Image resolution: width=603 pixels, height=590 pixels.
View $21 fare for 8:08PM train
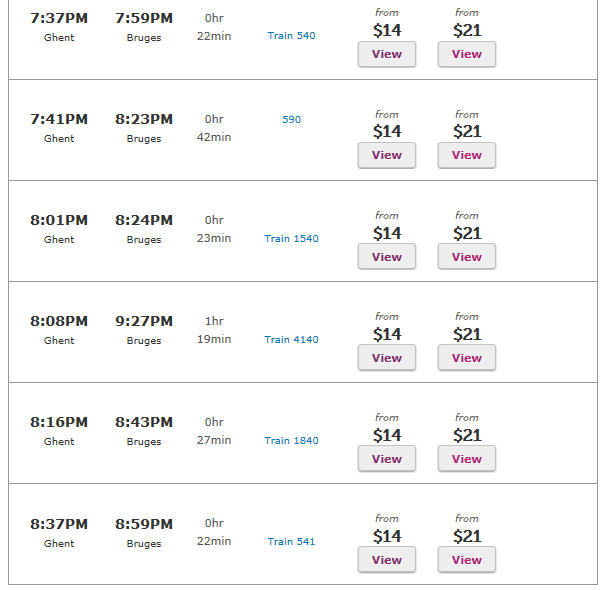tap(466, 358)
